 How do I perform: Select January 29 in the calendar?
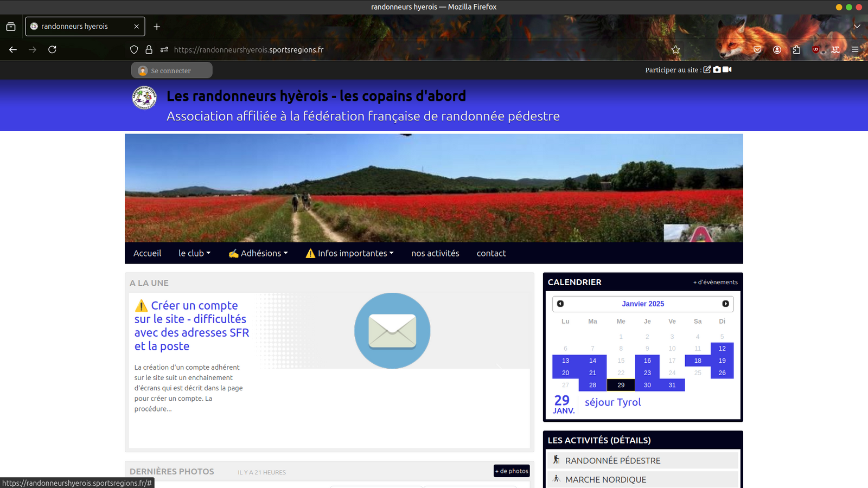[621, 385]
